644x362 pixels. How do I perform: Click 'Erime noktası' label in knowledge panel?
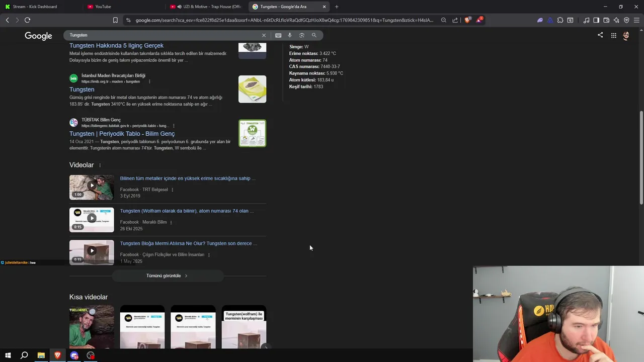click(304, 53)
